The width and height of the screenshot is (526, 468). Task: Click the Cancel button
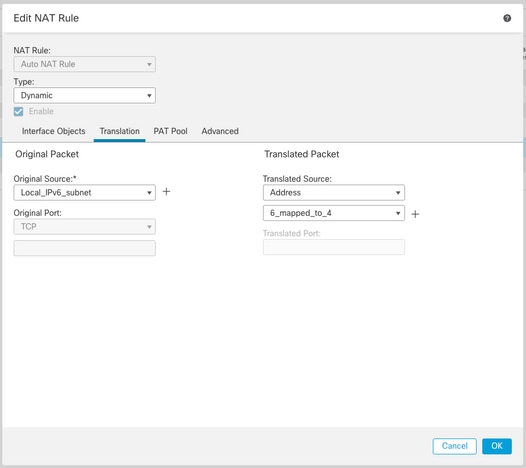(455, 446)
